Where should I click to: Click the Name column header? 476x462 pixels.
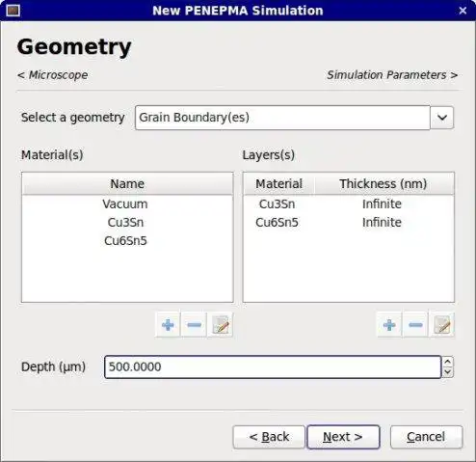(127, 184)
